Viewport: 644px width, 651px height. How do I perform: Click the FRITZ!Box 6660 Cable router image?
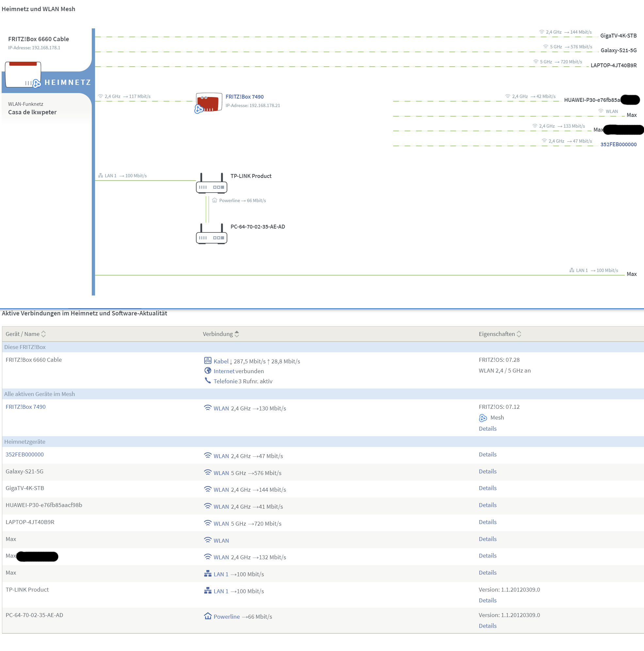click(23, 74)
